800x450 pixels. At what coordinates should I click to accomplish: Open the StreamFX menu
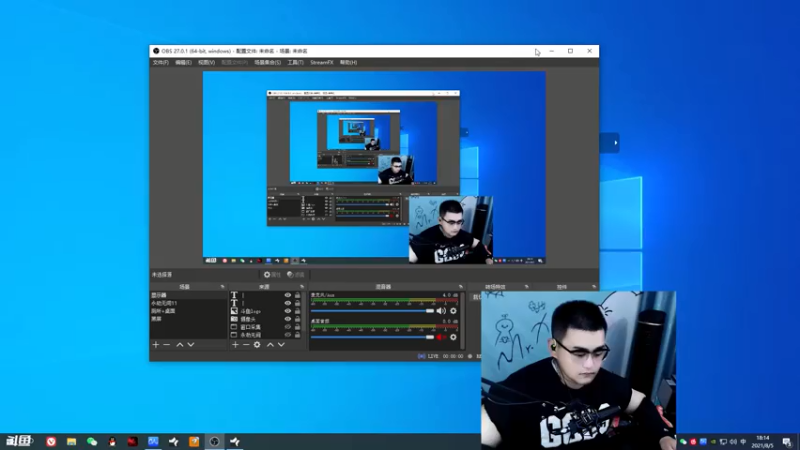click(x=321, y=62)
